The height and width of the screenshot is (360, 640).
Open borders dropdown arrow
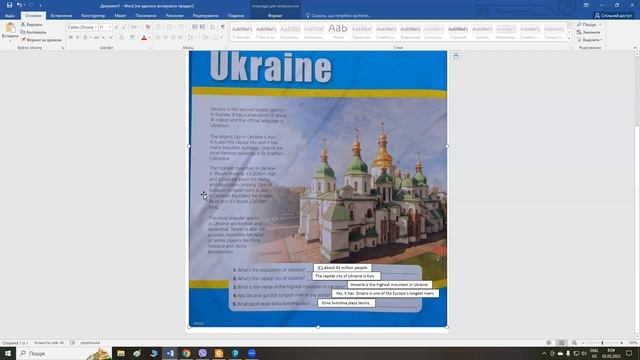221,38
